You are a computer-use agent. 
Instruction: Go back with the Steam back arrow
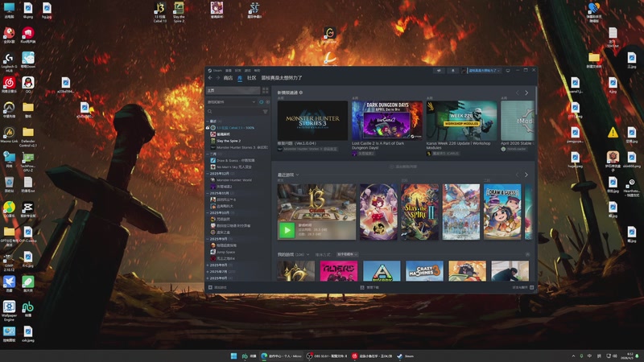[x=210, y=78]
